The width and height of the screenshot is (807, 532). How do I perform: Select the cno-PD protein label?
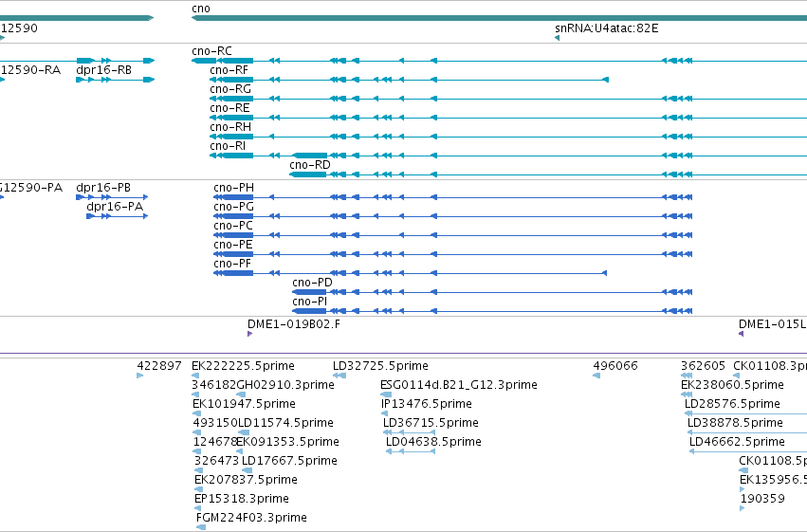point(312,283)
